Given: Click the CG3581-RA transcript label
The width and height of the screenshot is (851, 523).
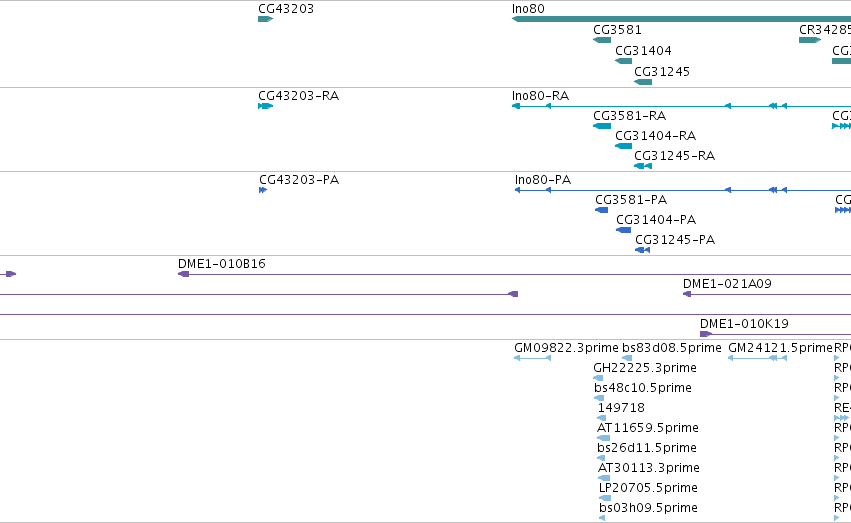Looking at the screenshot, I should click(630, 116).
